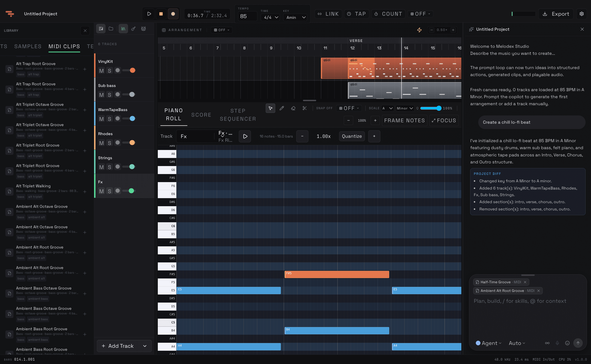Remove Ambient Alt Root Groove attachment
This screenshot has width=591, height=364.
coord(539,291)
